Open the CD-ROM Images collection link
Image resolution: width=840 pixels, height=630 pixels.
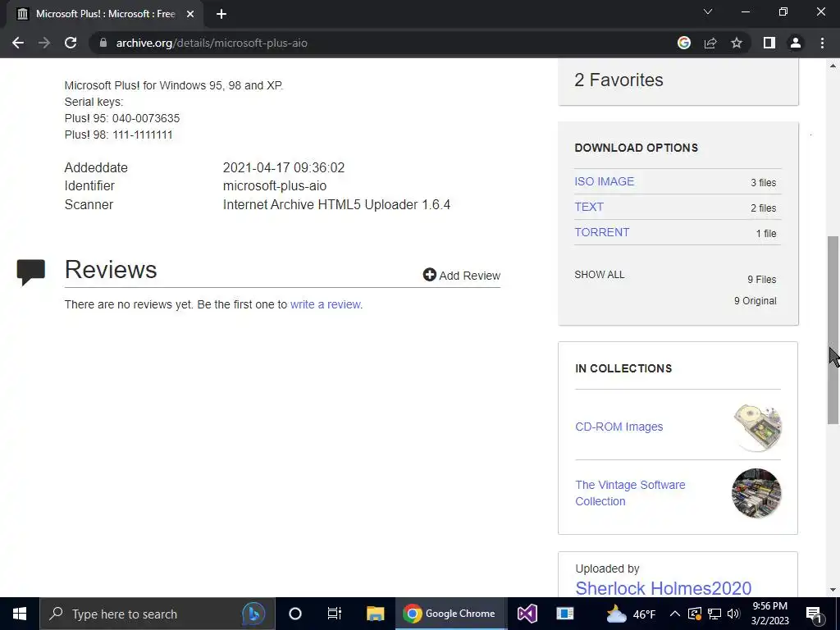[619, 427]
